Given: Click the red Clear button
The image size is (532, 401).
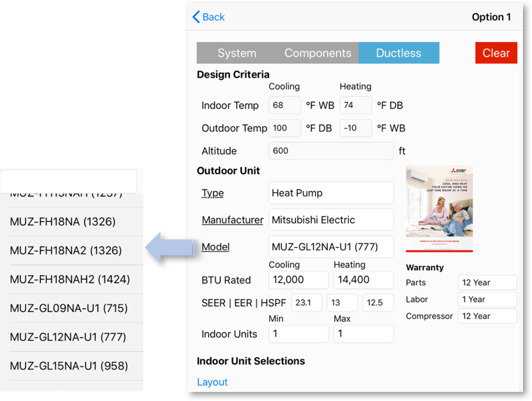Looking at the screenshot, I should [x=496, y=53].
